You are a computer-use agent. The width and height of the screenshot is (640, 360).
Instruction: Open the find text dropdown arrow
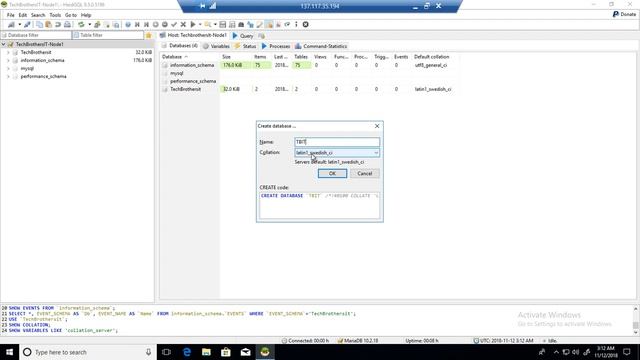(215, 24)
